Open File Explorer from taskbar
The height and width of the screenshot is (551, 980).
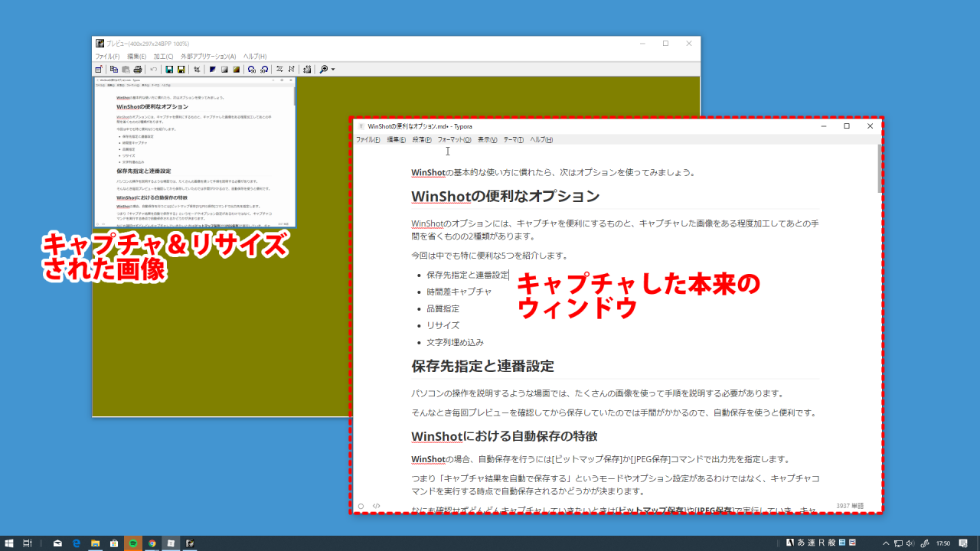pyautogui.click(x=96, y=543)
